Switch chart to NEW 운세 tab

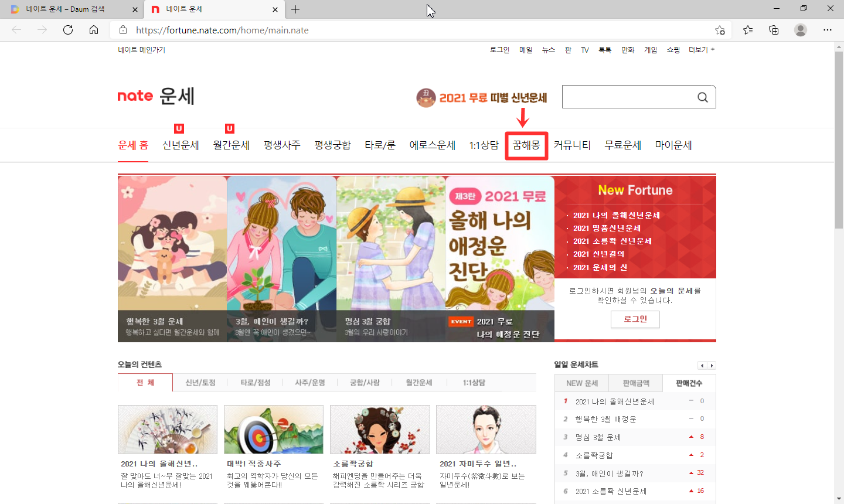tap(582, 383)
